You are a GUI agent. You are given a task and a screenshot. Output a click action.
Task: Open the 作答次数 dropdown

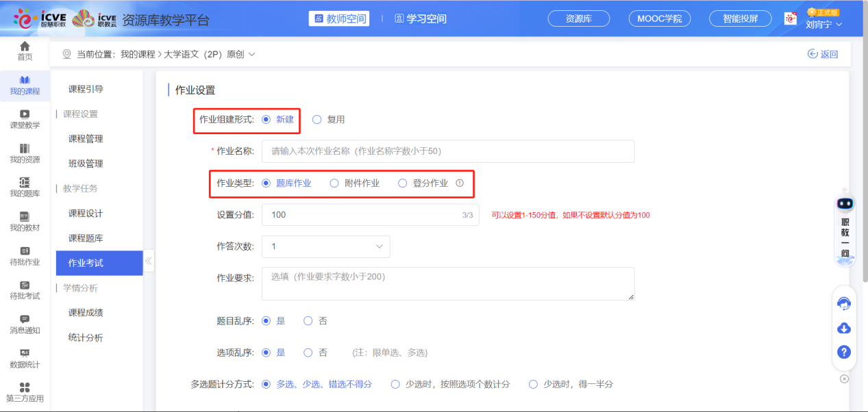pos(325,246)
